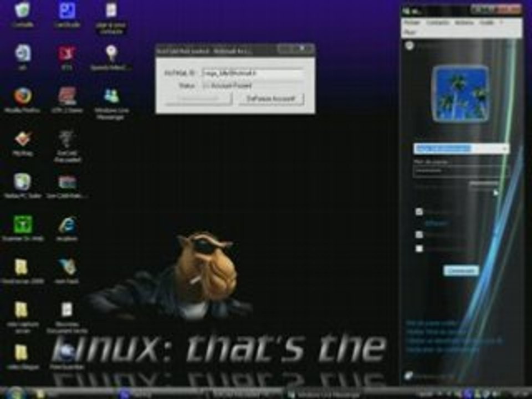This screenshot has height=399, width=532.
Task: Click the folder icon in Quick Launch
Action: pyautogui.click(x=40, y=394)
